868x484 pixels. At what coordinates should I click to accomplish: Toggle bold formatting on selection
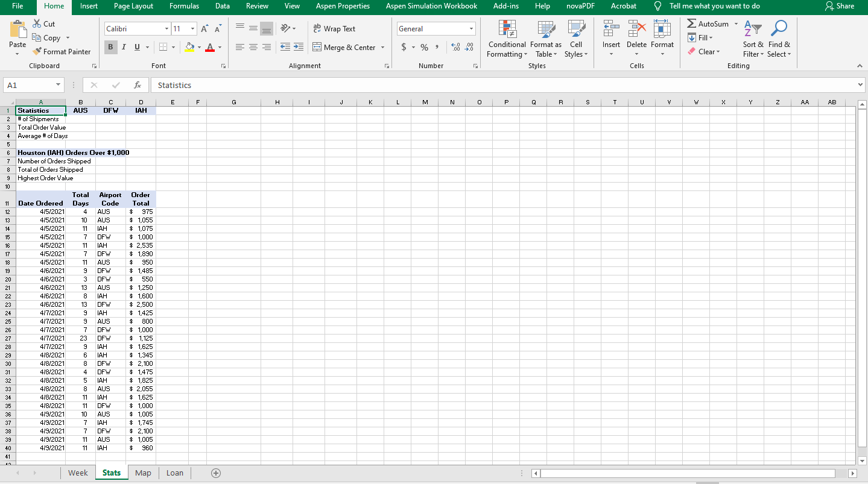110,46
